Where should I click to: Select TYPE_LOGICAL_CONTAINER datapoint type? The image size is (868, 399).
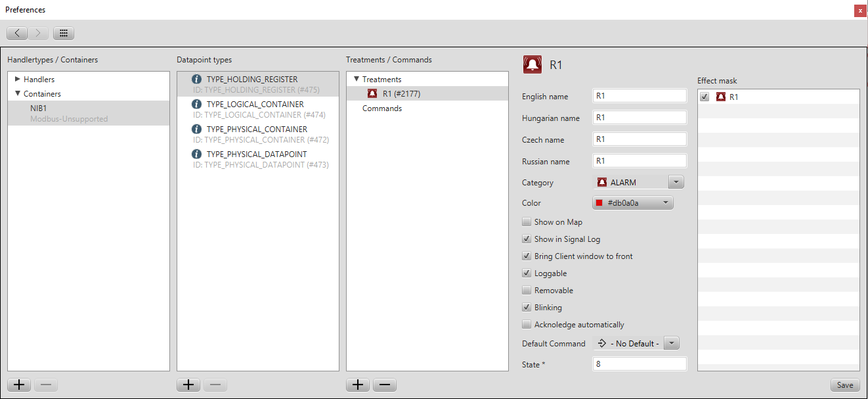point(255,105)
